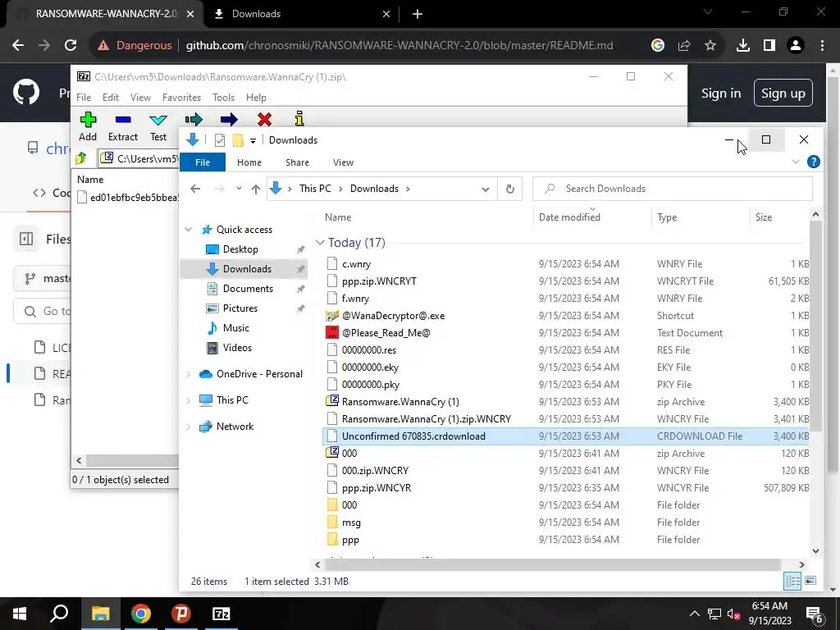Open the recent locations dropdown arrow

(239, 189)
